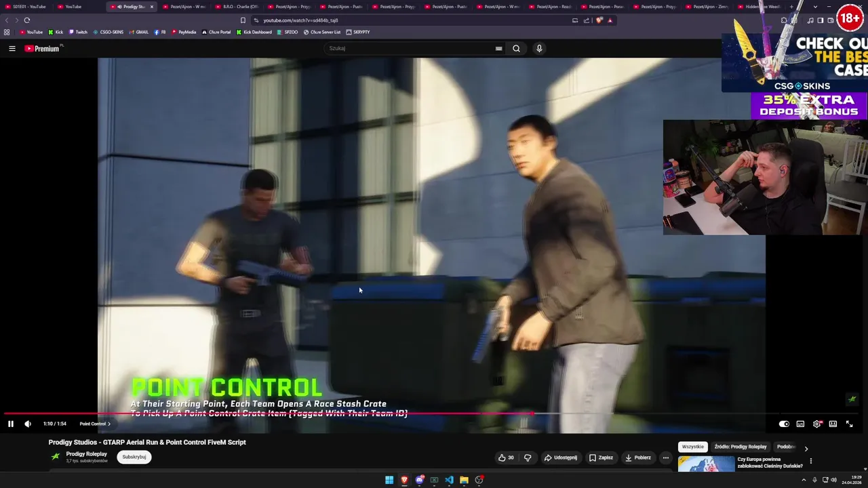The image size is (868, 488).
Task: Go back with the browser back arrow
Action: (7, 20)
